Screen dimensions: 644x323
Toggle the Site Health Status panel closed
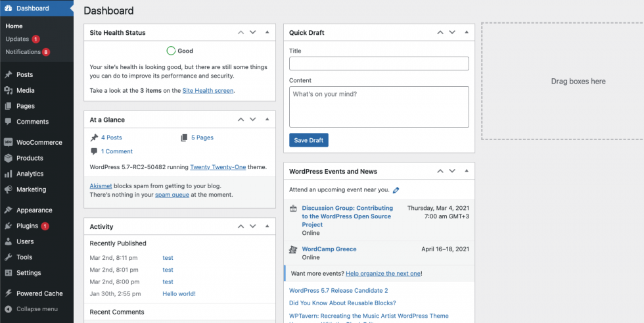pyautogui.click(x=267, y=32)
